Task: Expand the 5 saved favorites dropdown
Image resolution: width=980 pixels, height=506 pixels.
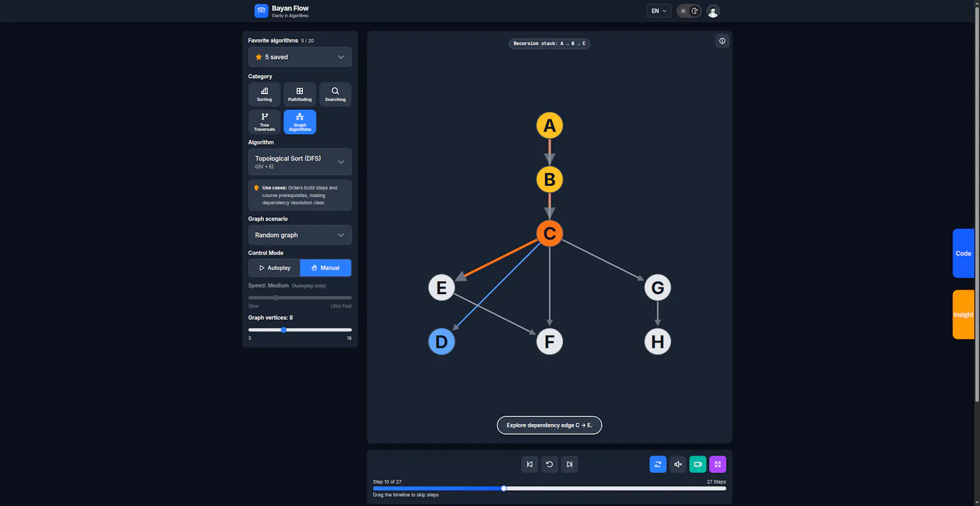Action: (x=300, y=57)
